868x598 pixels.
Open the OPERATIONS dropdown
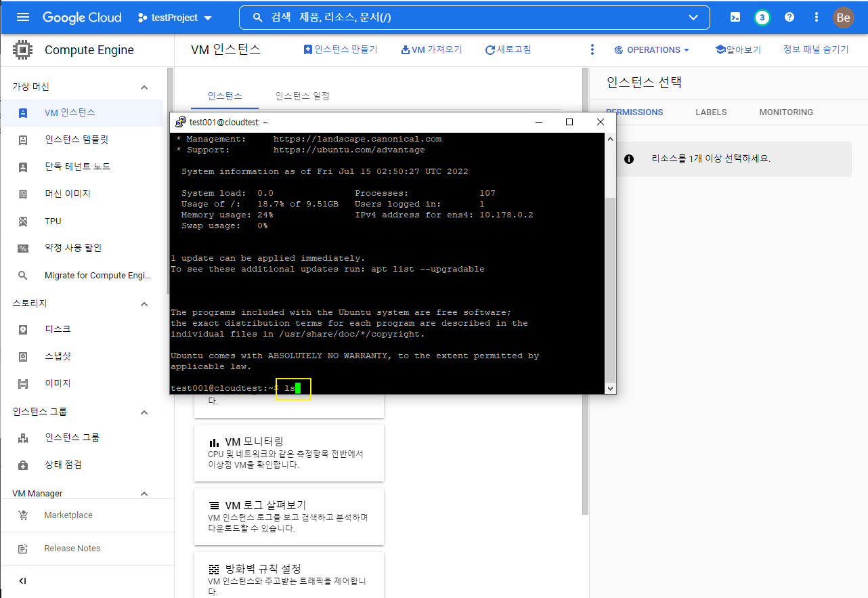coord(652,49)
